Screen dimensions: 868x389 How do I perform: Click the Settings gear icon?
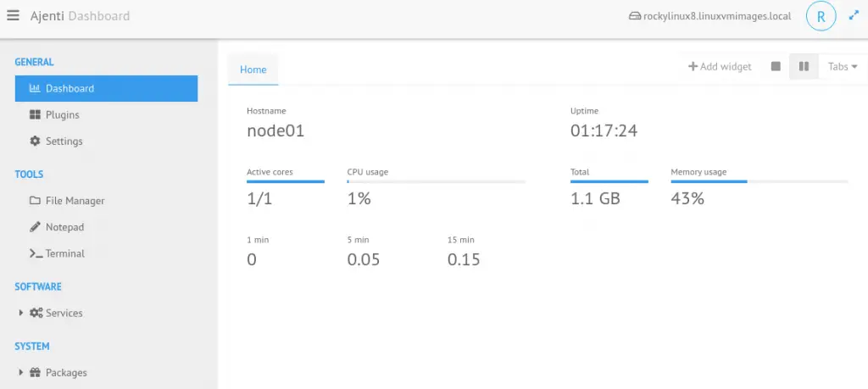point(35,141)
